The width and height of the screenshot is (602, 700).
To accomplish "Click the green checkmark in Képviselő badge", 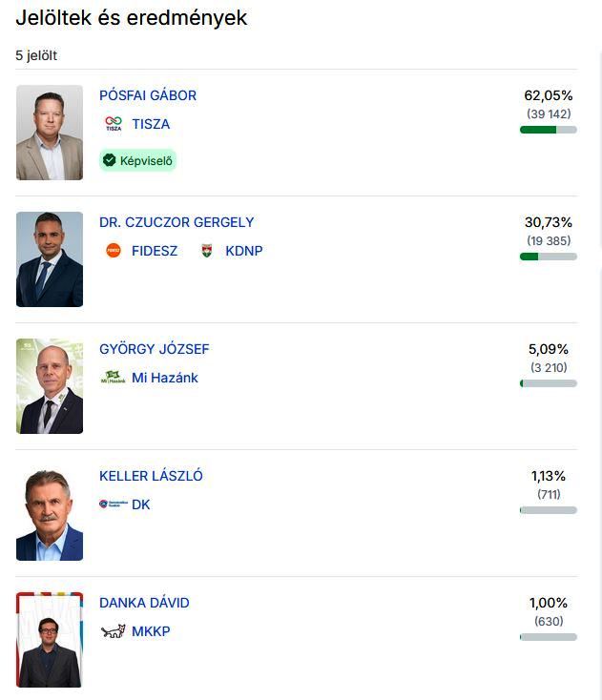I will click(x=110, y=160).
